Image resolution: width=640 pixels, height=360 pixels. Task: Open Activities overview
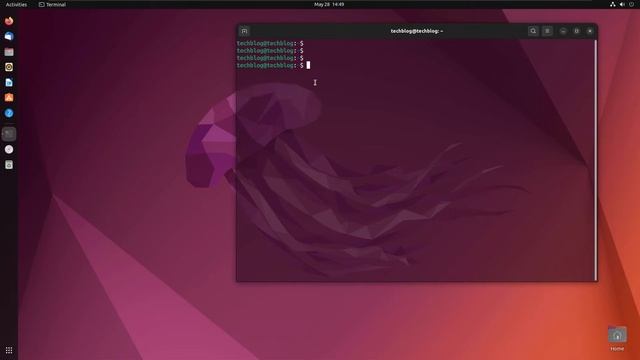16,4
